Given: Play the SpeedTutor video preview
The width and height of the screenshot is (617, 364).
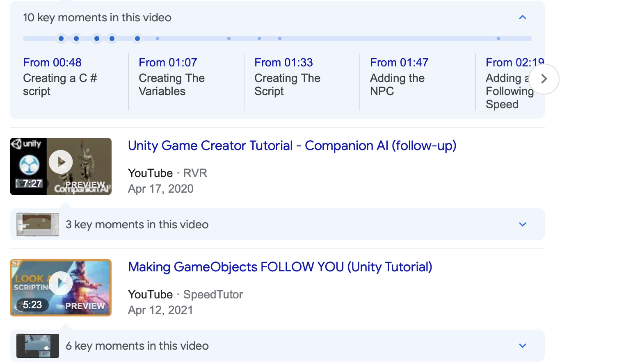Looking at the screenshot, I should coord(60,283).
